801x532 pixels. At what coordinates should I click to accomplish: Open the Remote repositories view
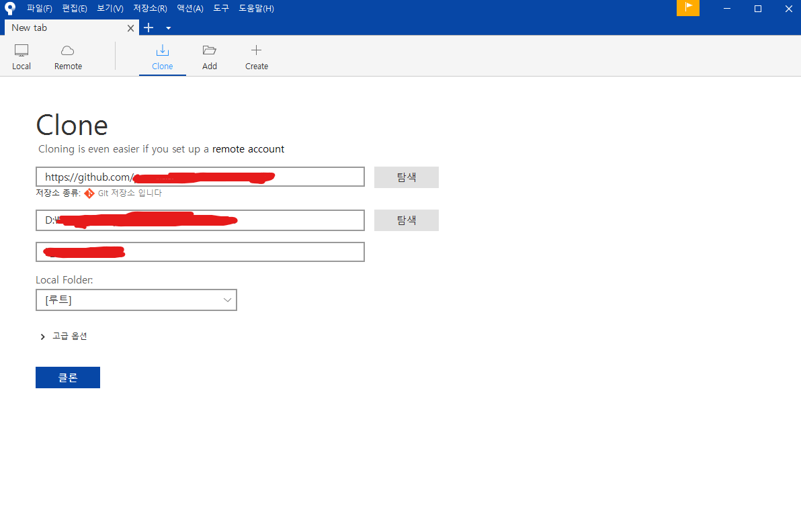[68, 56]
